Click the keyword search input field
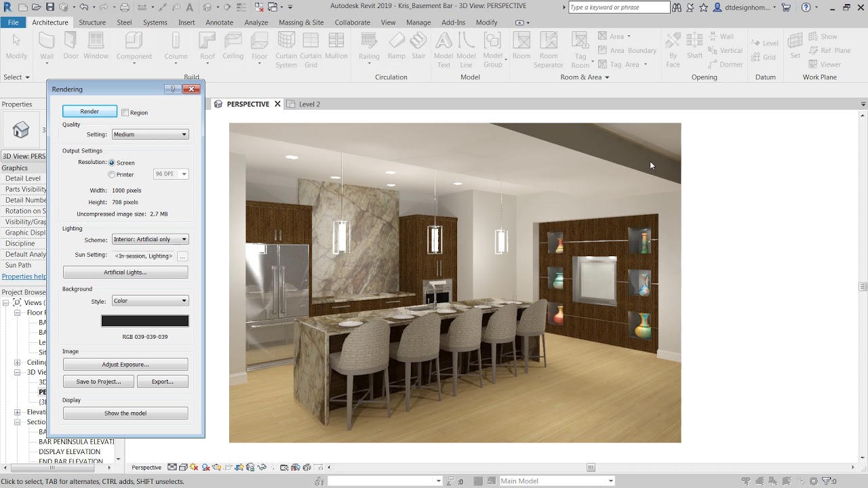The width and height of the screenshot is (868, 488). (x=618, y=7)
